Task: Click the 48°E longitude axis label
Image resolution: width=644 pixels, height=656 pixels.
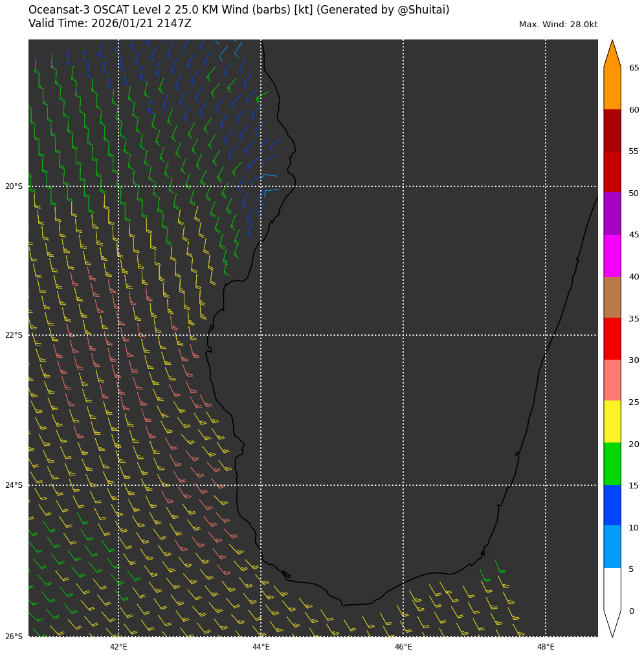Action: click(x=546, y=646)
